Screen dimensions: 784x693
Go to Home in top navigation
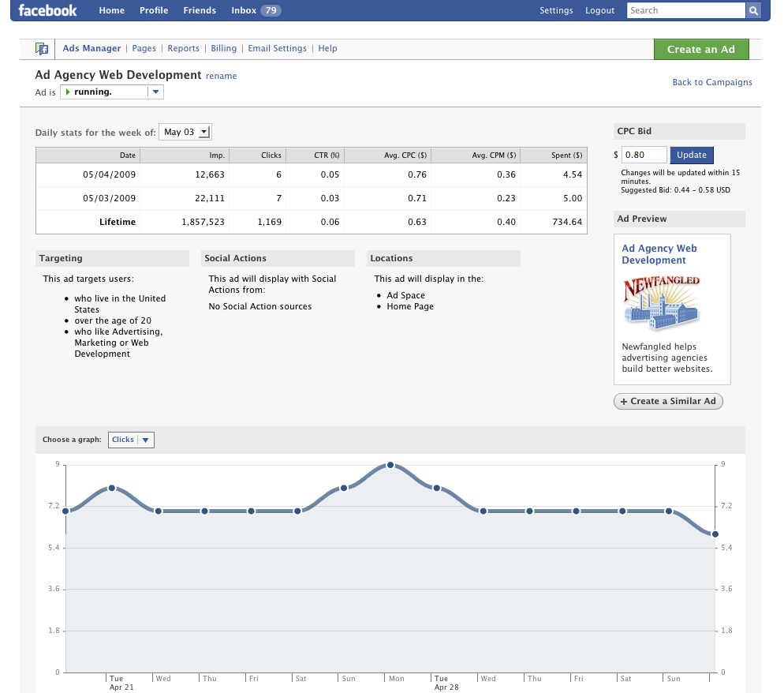111,10
